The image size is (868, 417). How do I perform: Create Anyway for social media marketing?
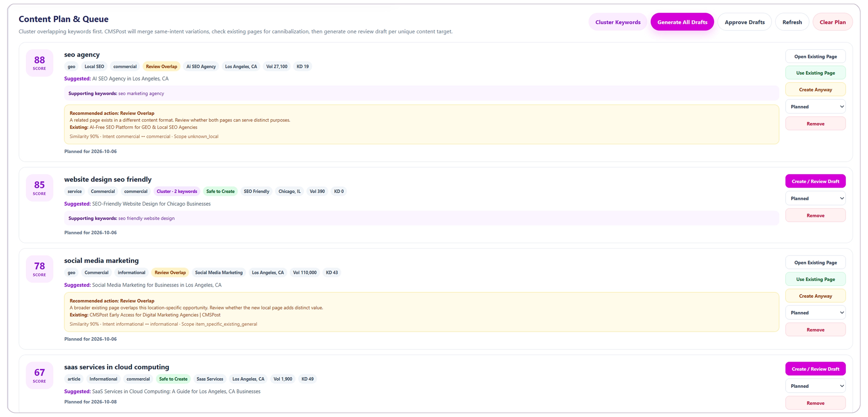(x=816, y=296)
